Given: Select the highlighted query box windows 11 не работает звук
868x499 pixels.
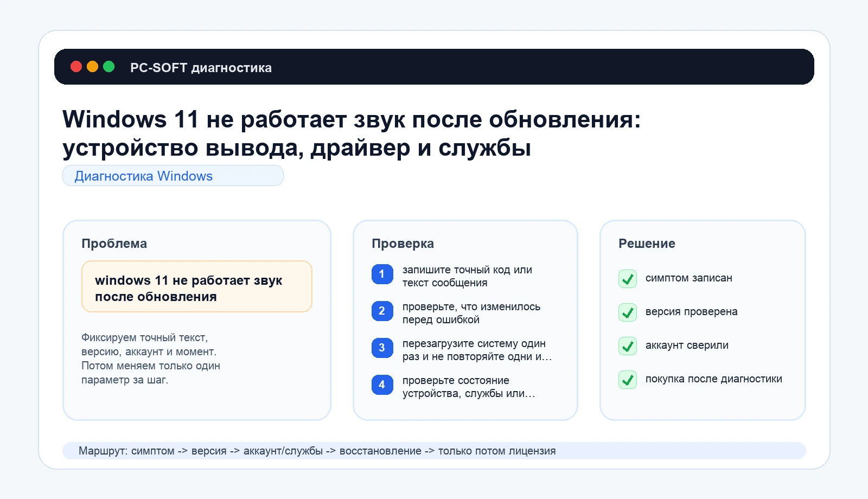Looking at the screenshot, I should tap(197, 286).
